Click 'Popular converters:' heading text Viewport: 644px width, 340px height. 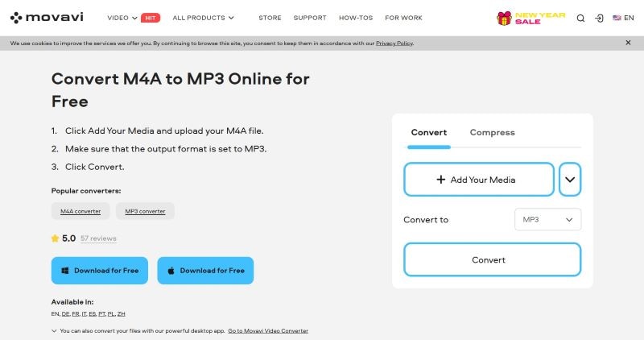pos(86,191)
